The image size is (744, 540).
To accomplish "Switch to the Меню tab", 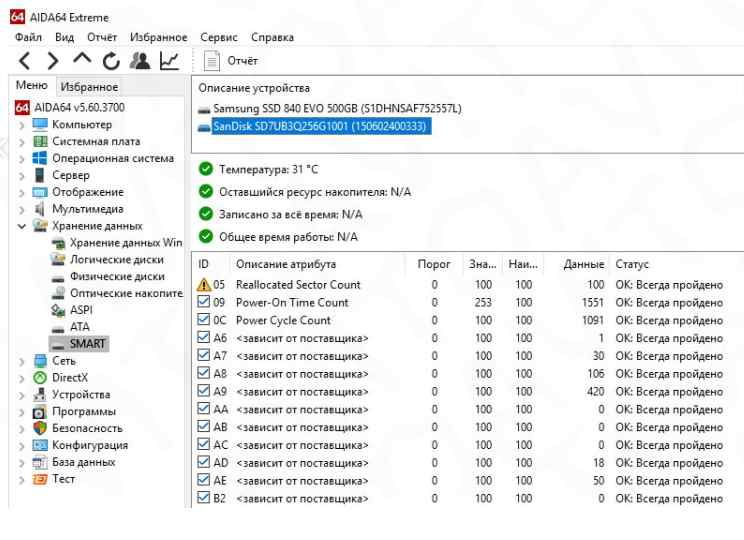I will 32,85.
